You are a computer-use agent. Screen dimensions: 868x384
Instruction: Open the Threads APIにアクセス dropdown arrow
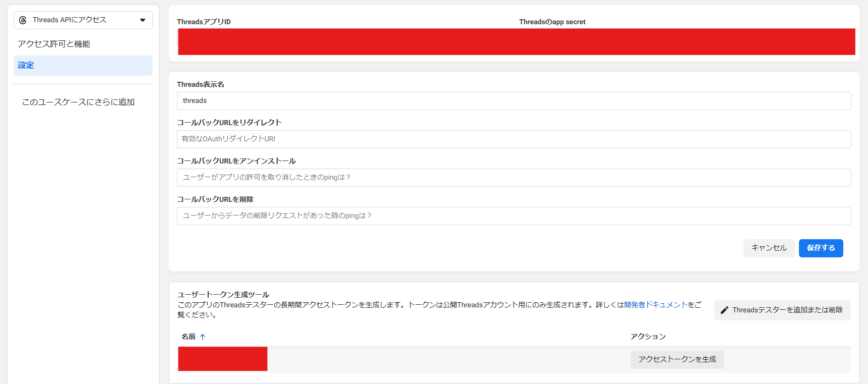pos(143,20)
